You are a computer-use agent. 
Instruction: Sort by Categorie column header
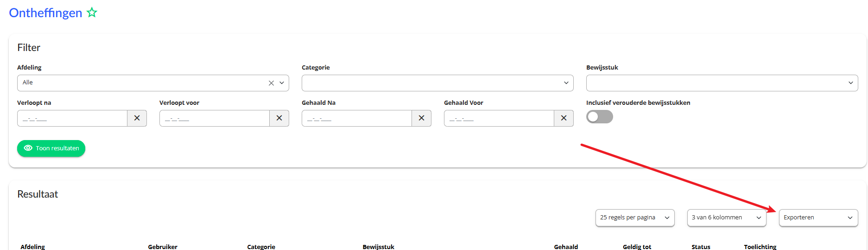[x=261, y=247]
